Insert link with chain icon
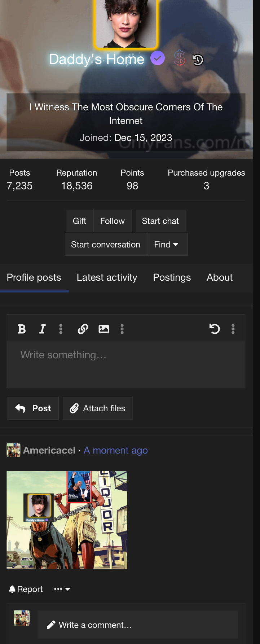 [x=83, y=329]
